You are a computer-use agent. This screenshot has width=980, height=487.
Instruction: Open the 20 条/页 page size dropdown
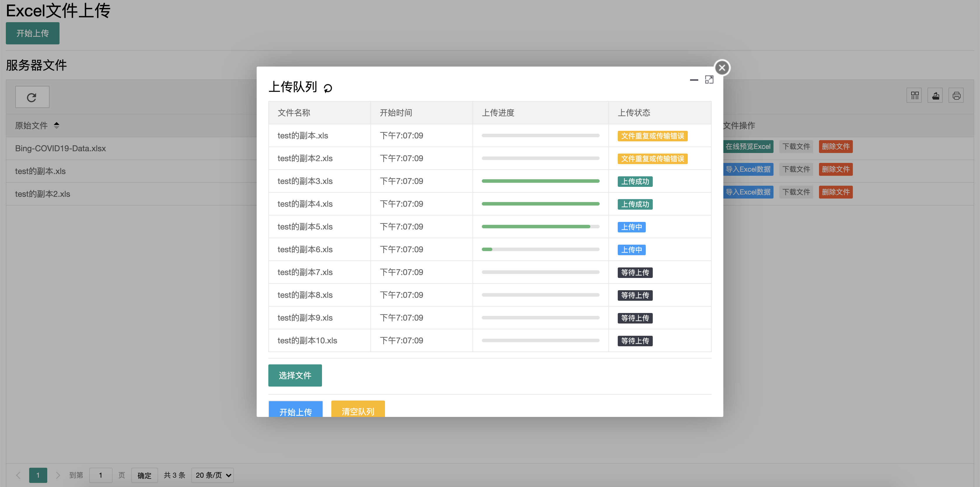(x=213, y=475)
